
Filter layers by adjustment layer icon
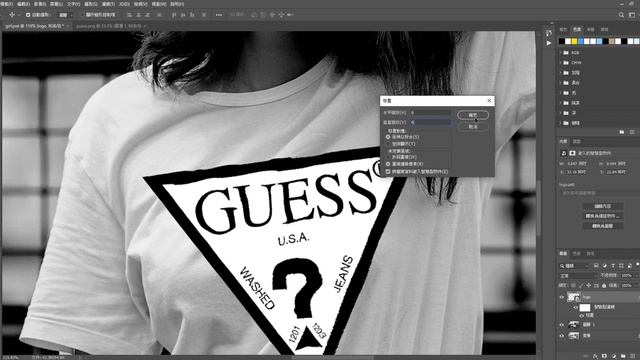point(604,266)
